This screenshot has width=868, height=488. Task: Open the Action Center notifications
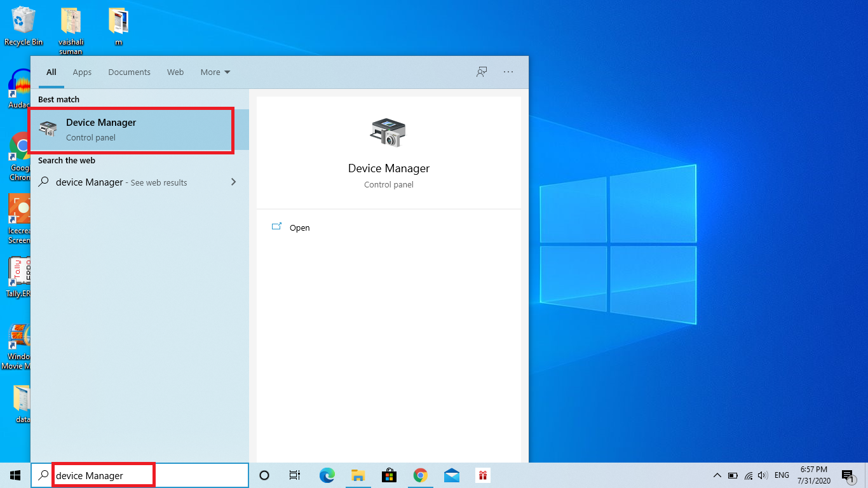(847, 475)
